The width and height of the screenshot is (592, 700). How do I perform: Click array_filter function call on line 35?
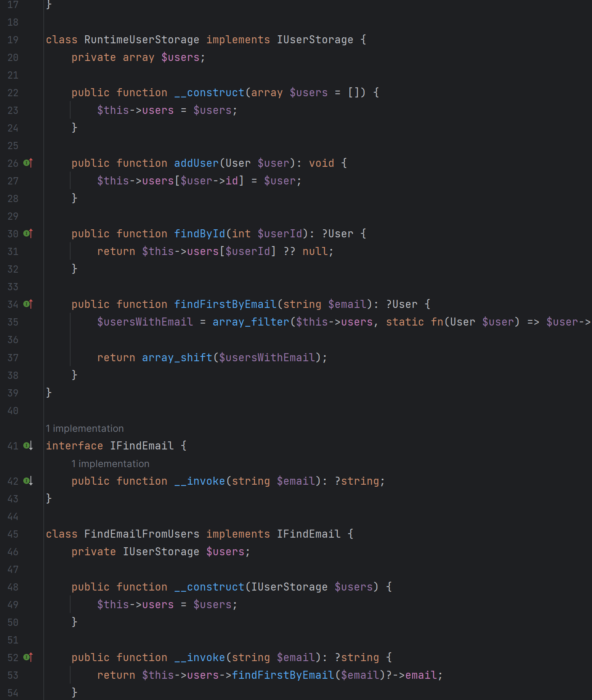tap(251, 322)
